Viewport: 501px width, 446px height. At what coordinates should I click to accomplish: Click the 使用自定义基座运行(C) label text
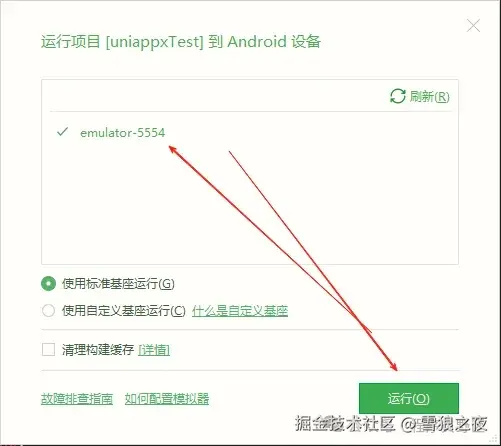click(x=124, y=311)
